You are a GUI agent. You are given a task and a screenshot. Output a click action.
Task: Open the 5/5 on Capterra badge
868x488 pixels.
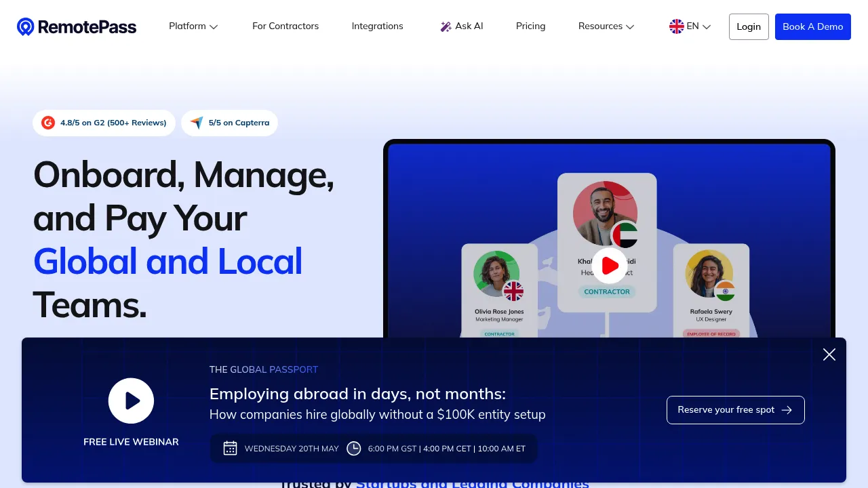pos(229,123)
